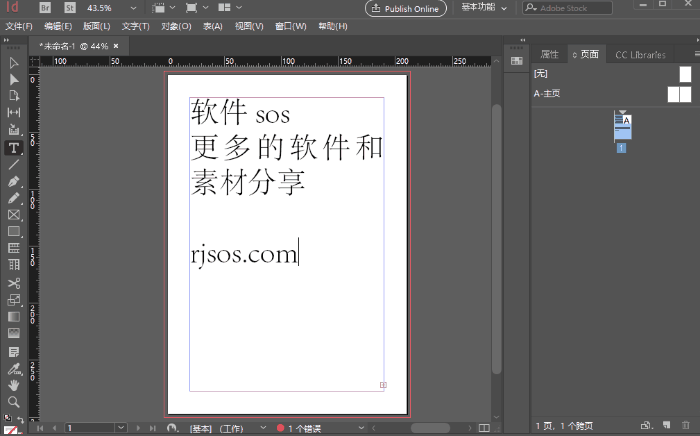Open Adobe Bridge via Br icon
700x436 pixels.
pyautogui.click(x=45, y=8)
